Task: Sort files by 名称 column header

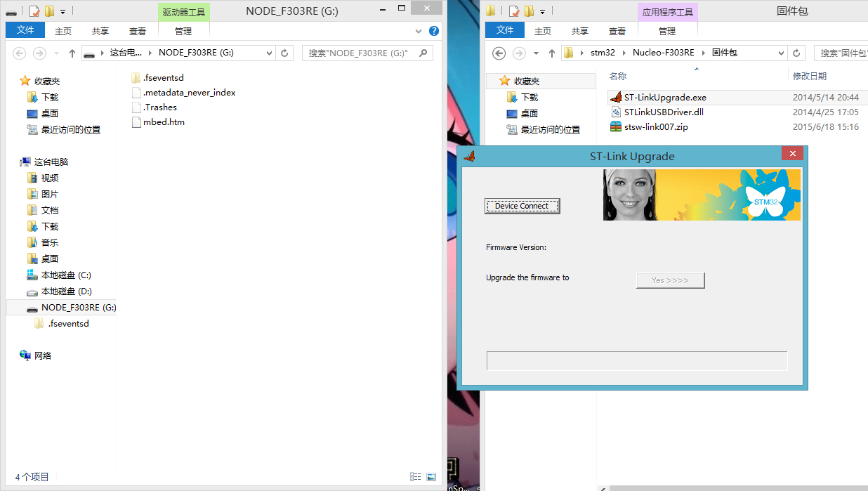Action: [618, 76]
